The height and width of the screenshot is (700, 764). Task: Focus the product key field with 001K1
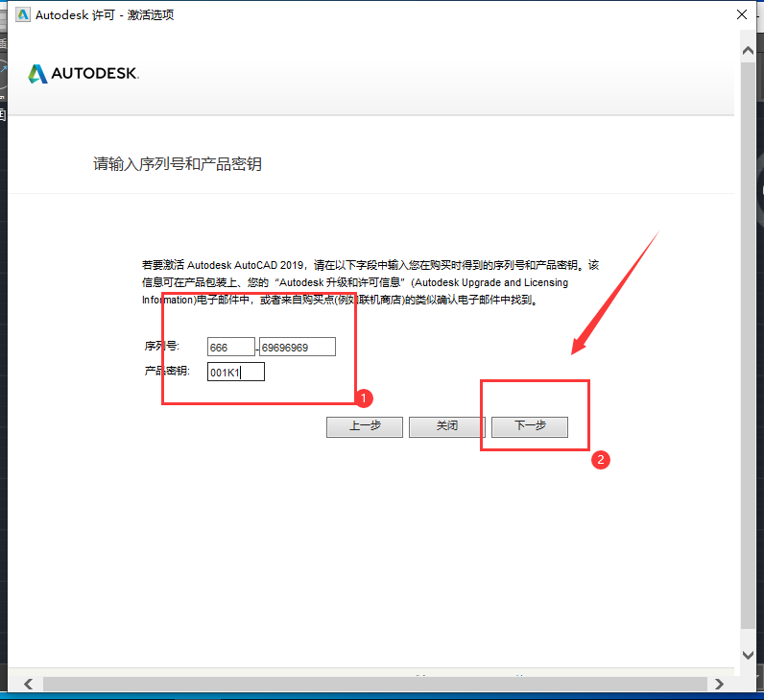coord(235,372)
